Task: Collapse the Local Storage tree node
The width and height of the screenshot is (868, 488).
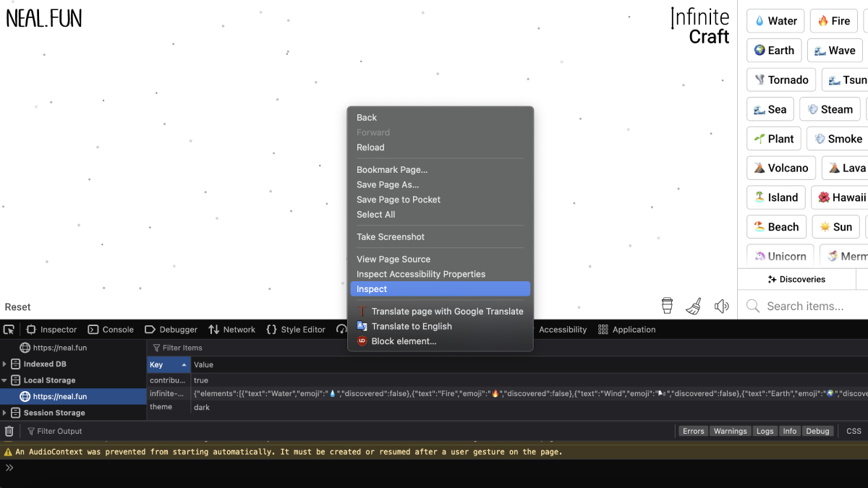Action: [5, 380]
